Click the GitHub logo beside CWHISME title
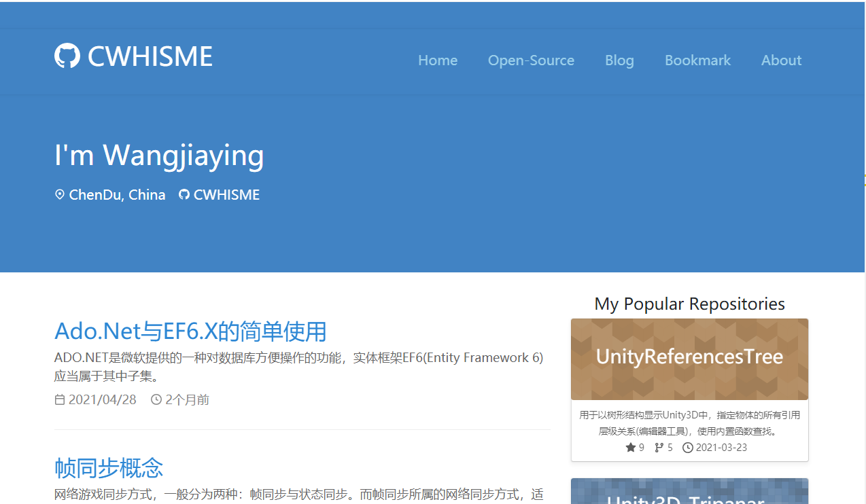This screenshot has height=504, width=866. (67, 56)
